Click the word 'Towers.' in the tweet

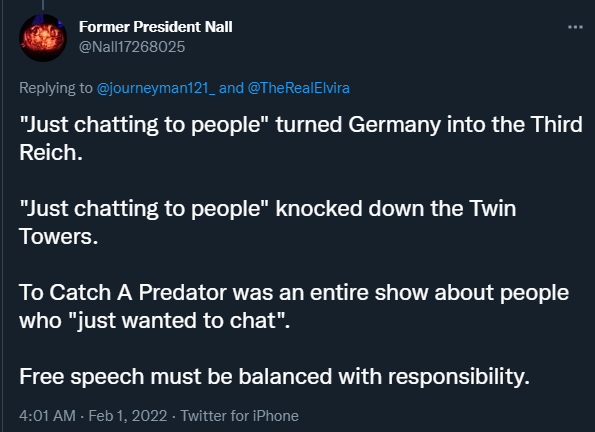(x=59, y=236)
